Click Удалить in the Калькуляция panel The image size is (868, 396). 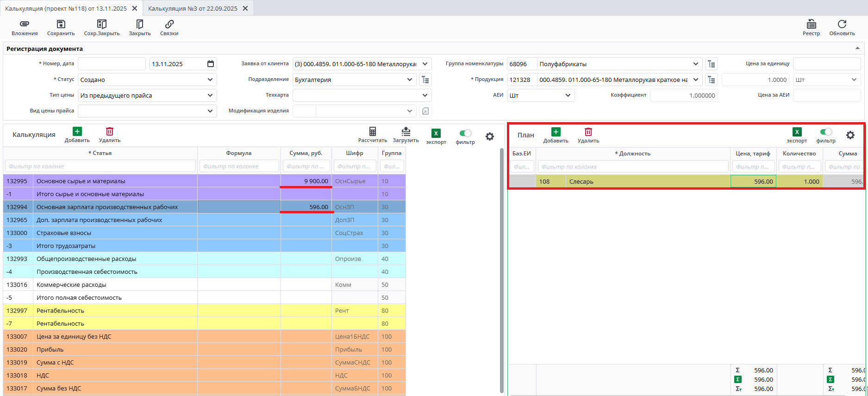coord(110,132)
